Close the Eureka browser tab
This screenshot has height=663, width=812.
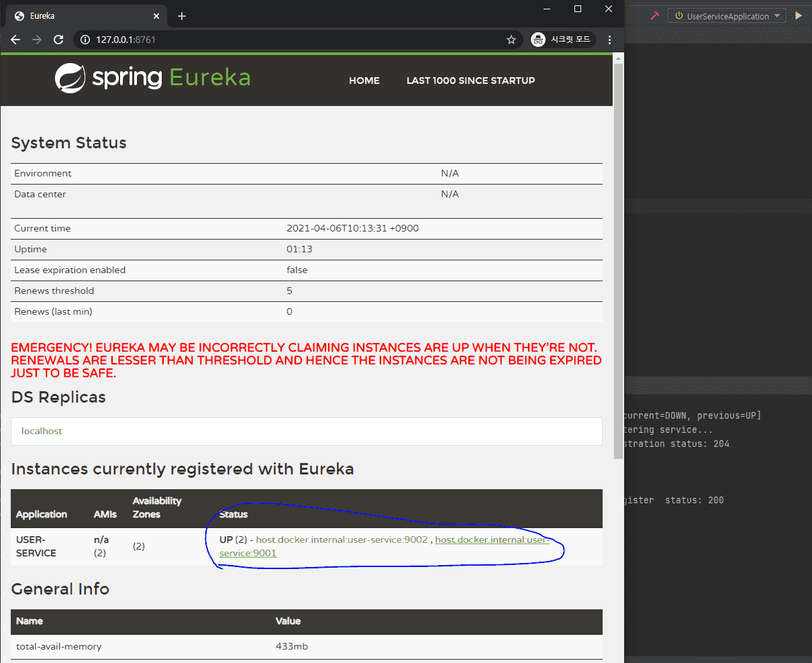156,15
